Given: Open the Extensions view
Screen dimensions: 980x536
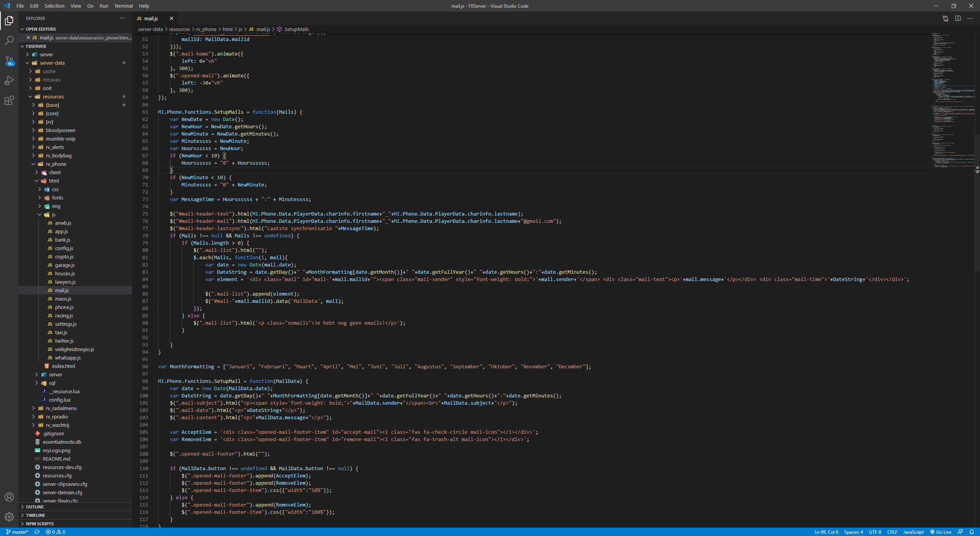Looking at the screenshot, I should click(x=9, y=100).
